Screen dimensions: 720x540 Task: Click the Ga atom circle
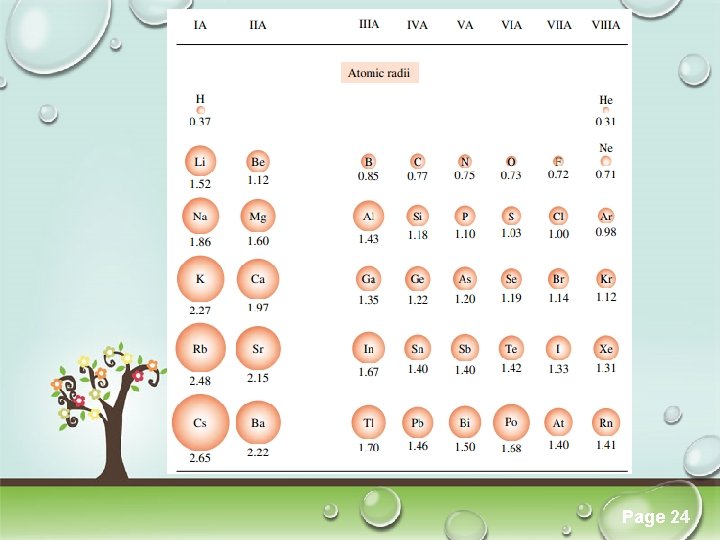click(x=368, y=279)
